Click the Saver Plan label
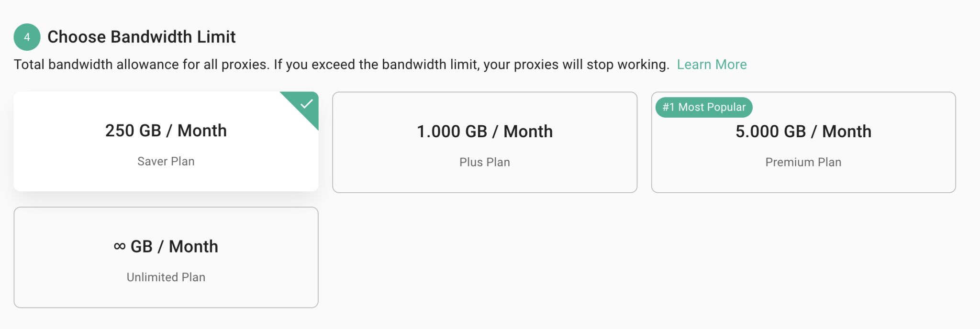The height and width of the screenshot is (329, 980). tap(166, 162)
